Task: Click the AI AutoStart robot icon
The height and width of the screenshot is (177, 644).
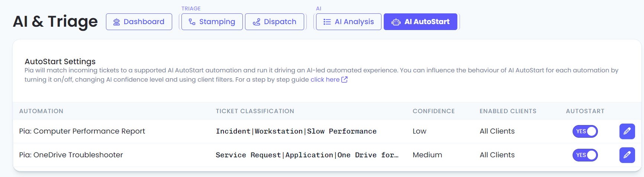Action: [396, 22]
